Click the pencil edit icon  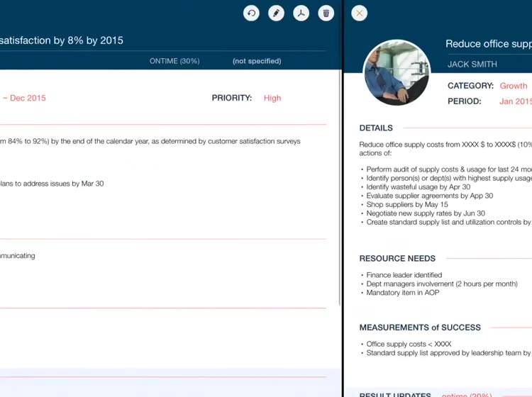coord(276,13)
